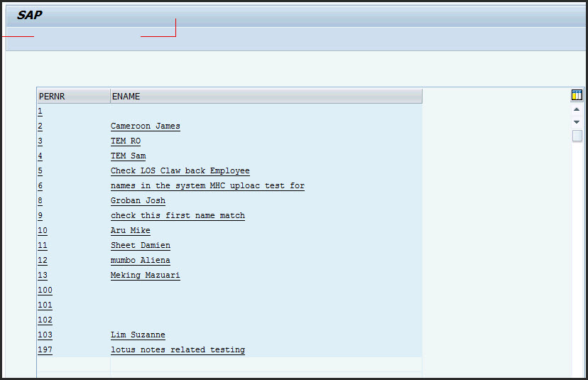Select 'names in the system MHC uploac test for'
Viewport: 588px width, 380px height.
click(207, 185)
